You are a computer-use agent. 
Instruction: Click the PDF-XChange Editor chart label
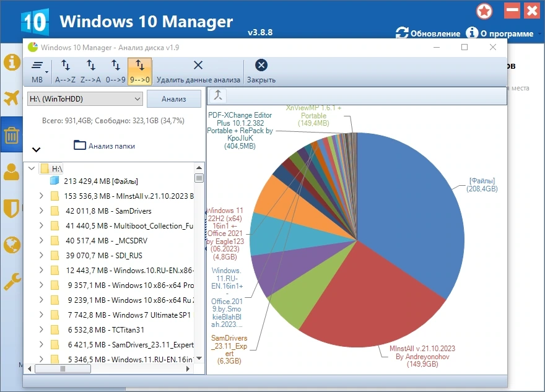pos(240,130)
